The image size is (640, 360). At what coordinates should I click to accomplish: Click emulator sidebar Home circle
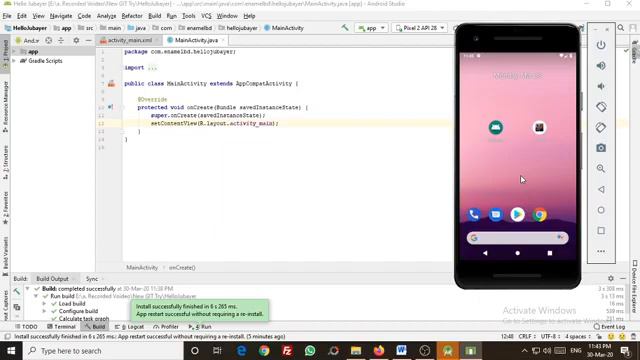[601, 210]
